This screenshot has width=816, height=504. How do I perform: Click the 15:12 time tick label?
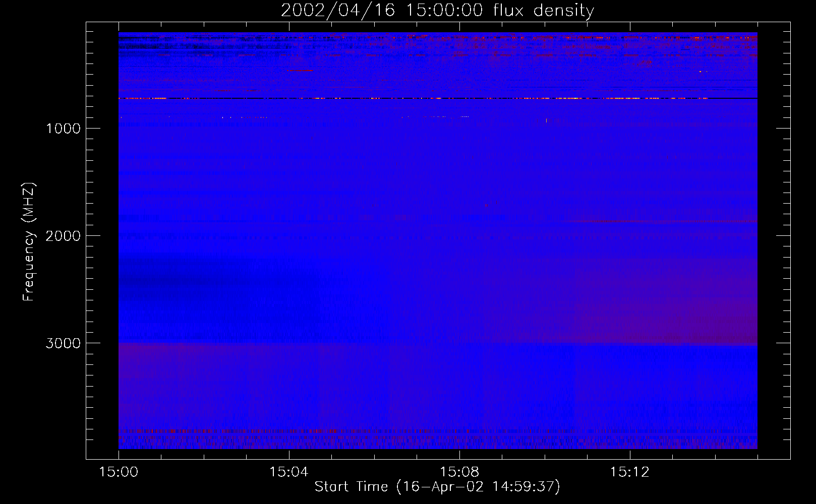click(x=629, y=472)
